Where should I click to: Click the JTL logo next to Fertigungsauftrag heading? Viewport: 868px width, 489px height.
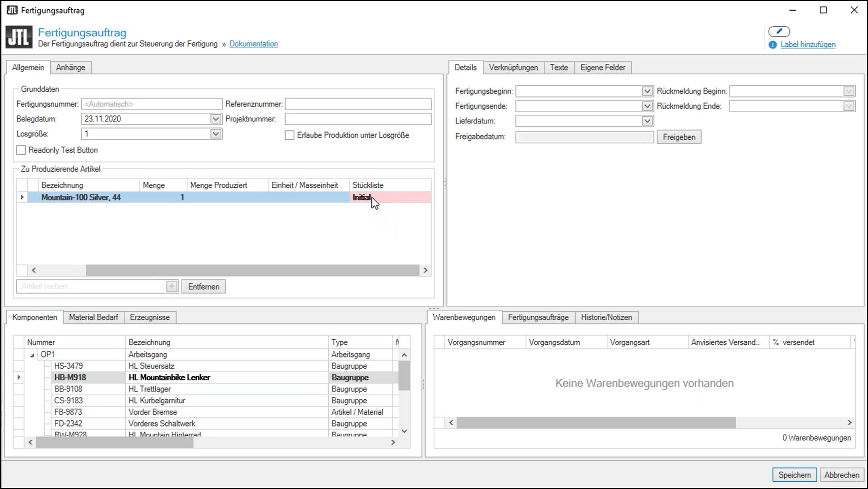[x=18, y=37]
